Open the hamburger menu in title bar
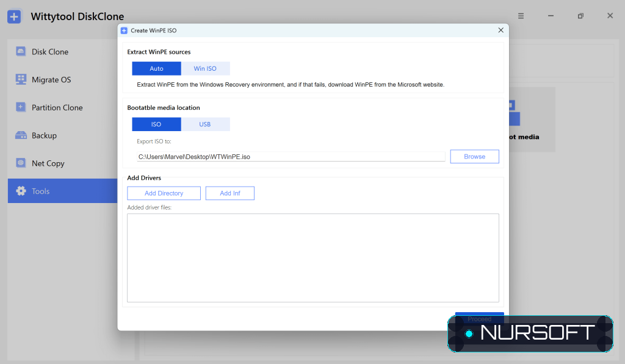The height and width of the screenshot is (364, 625). (521, 16)
